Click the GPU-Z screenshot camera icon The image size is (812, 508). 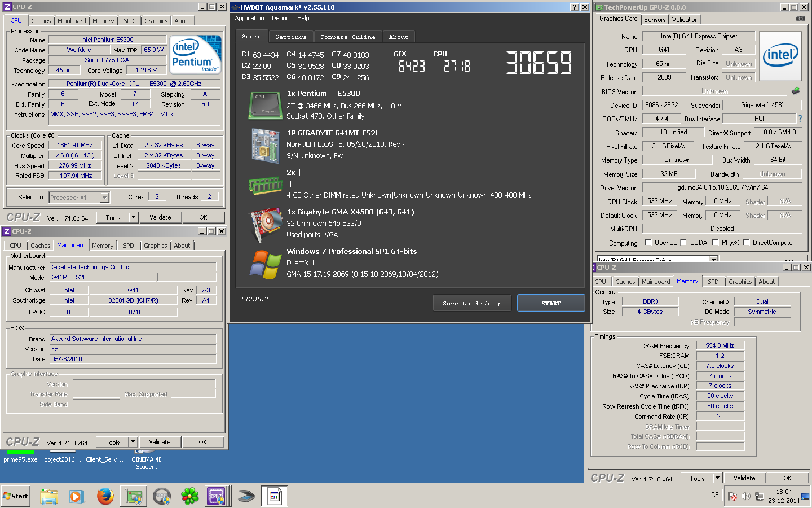tap(800, 19)
